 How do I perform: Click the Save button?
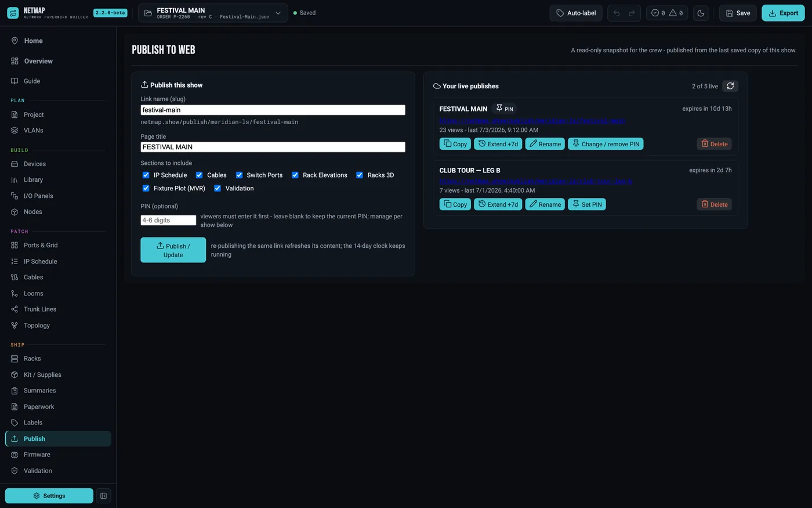click(738, 13)
